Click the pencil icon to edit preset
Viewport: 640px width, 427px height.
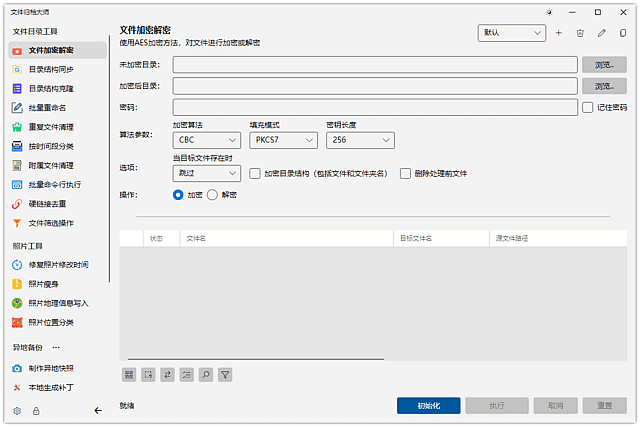tap(601, 33)
